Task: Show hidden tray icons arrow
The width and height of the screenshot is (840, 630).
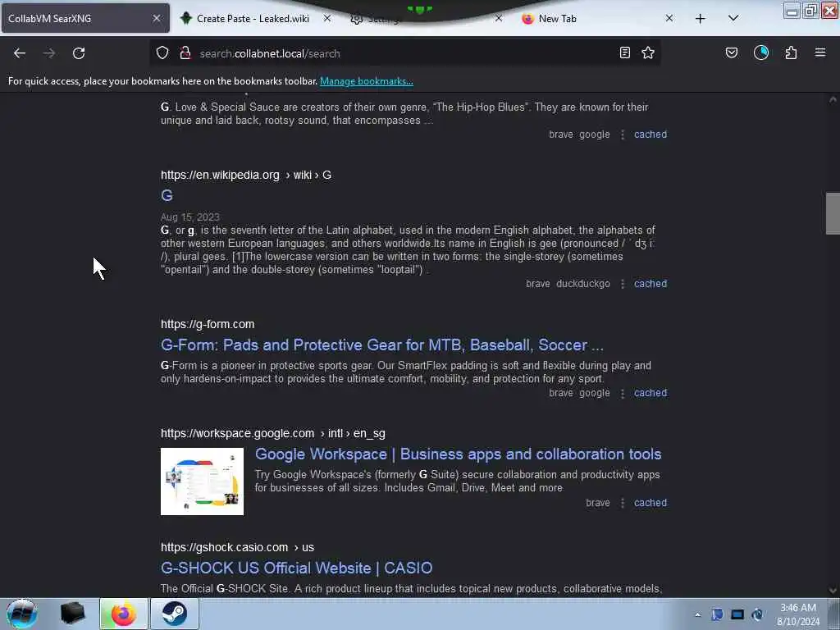Action: (697, 615)
